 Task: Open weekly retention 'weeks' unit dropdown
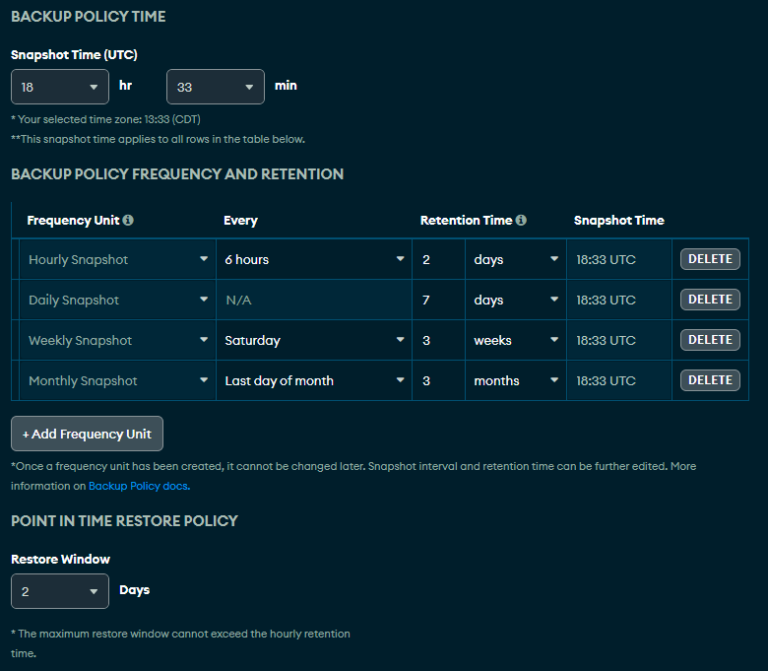pos(515,341)
